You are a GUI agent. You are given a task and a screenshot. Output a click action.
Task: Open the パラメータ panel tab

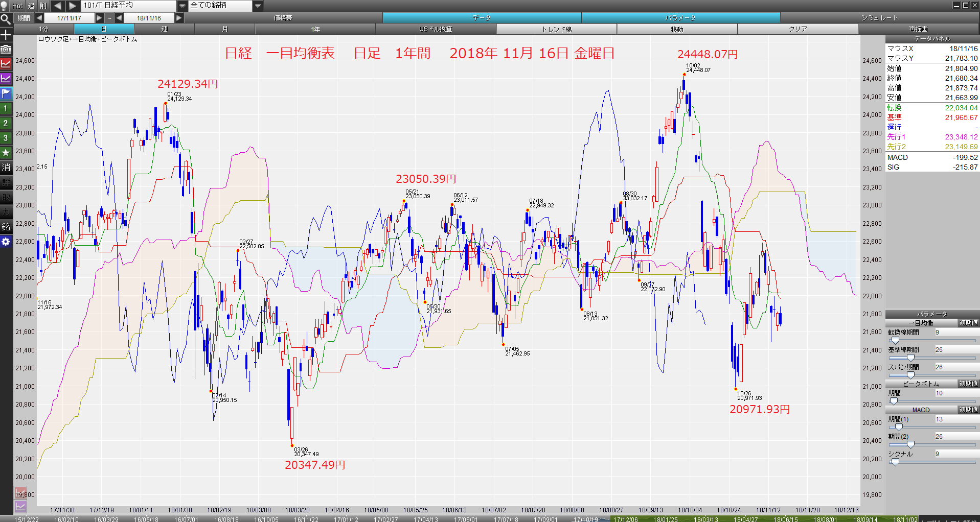[x=680, y=18]
